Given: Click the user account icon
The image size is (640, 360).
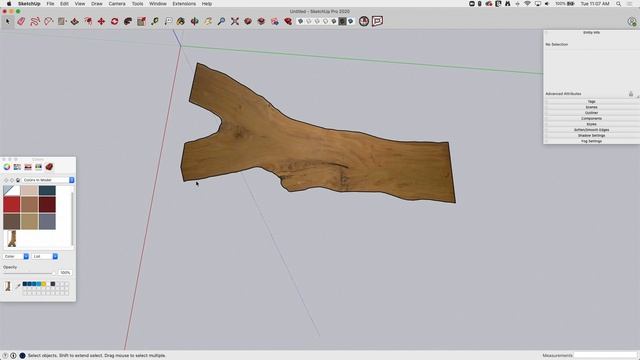Looking at the screenshot, I should (x=632, y=22).
